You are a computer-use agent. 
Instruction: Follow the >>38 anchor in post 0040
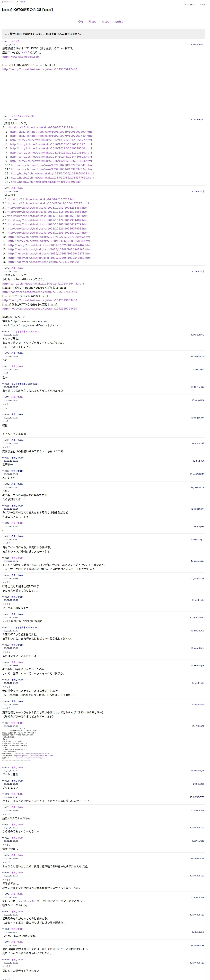coord(6,967)
